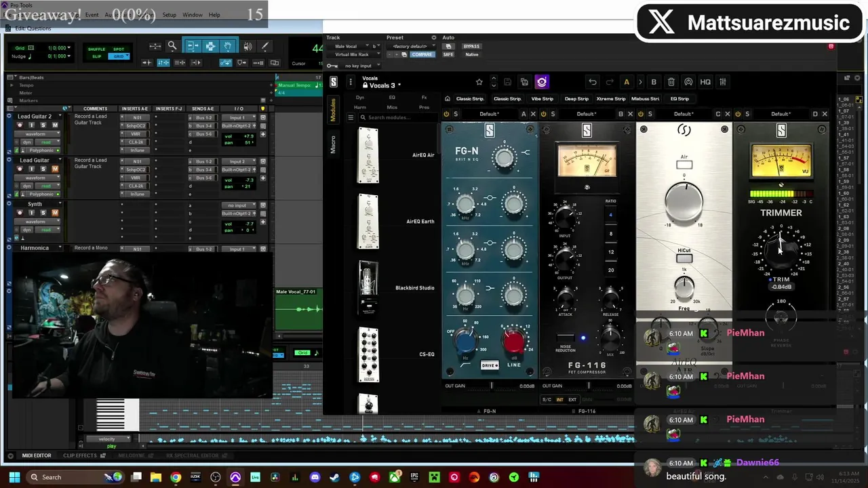The image size is (868, 488).
Task: Open Epic Games launcher from the taskbar
Action: pos(414,477)
